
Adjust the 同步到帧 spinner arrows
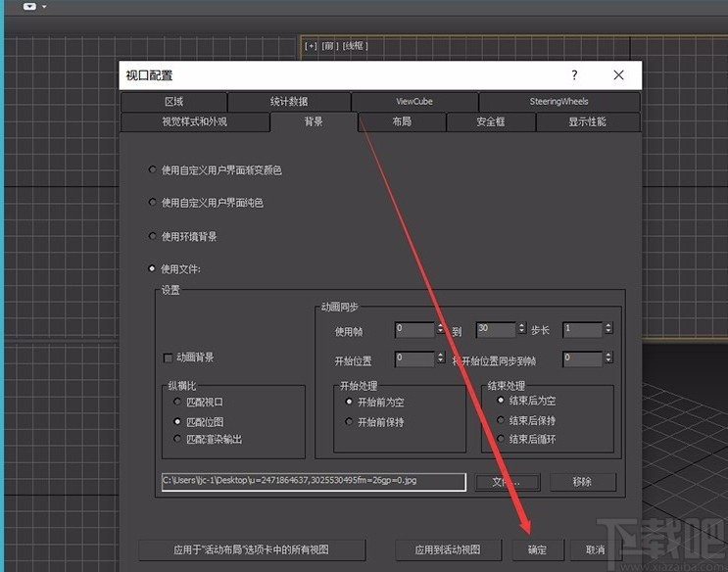click(x=608, y=357)
